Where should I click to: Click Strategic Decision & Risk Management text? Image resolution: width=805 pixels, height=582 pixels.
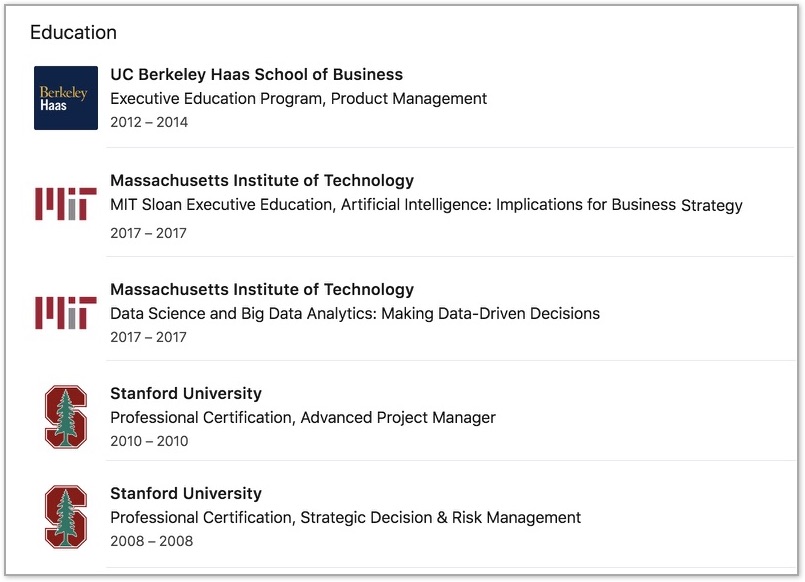click(440, 518)
